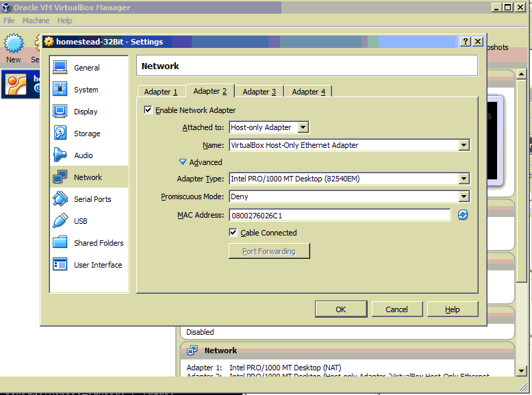
Task: Select the Serial Ports icon
Action: click(x=60, y=199)
